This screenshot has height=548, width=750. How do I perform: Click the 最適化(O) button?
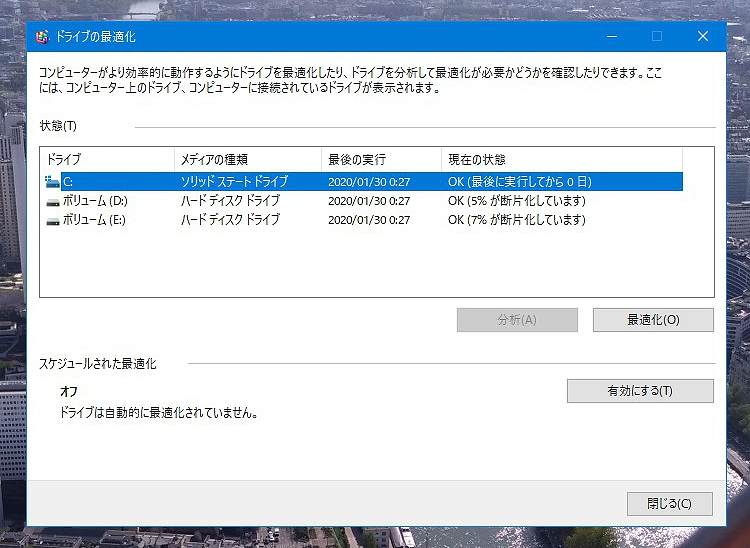(x=653, y=320)
